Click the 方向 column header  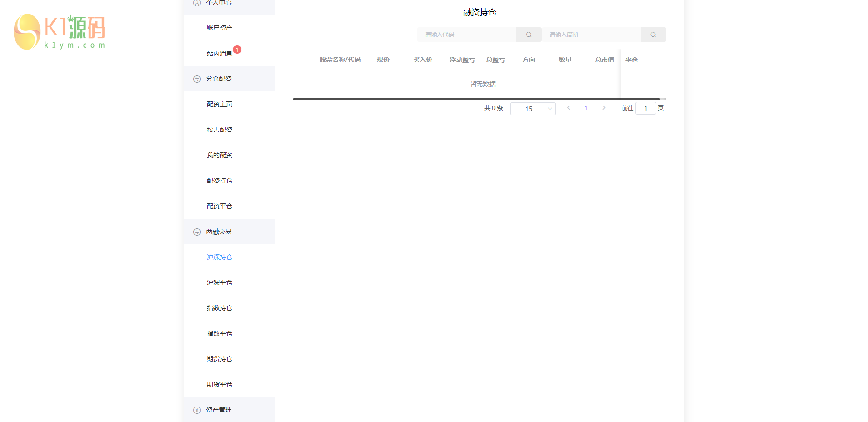528,60
